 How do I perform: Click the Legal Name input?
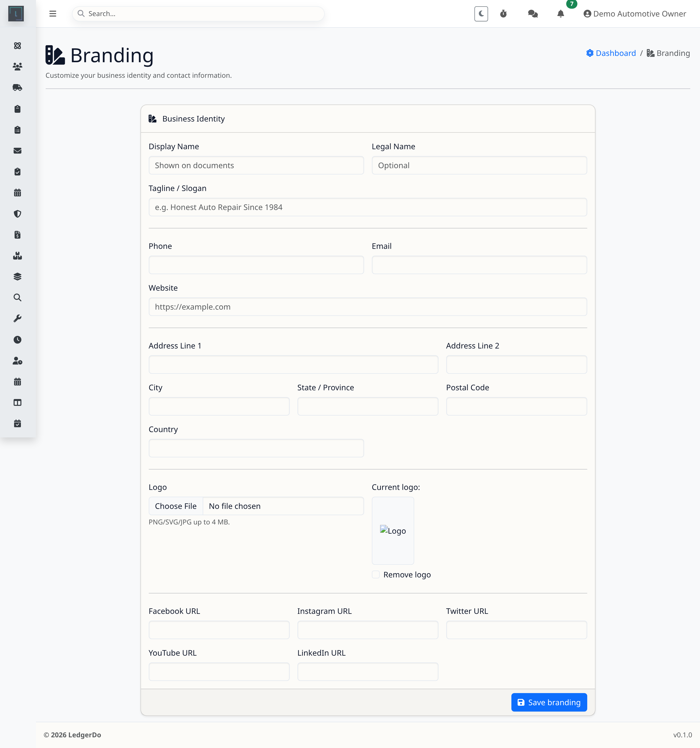click(479, 165)
